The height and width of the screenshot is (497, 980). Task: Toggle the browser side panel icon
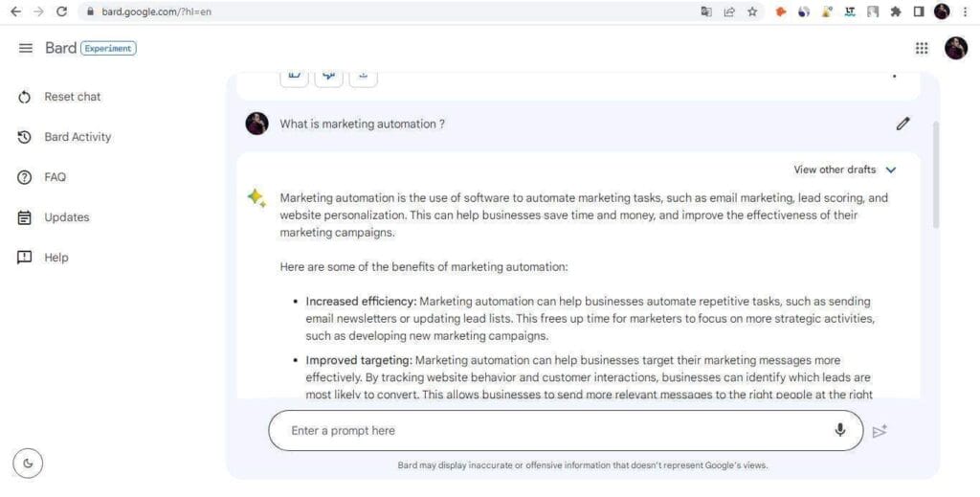[x=919, y=11]
